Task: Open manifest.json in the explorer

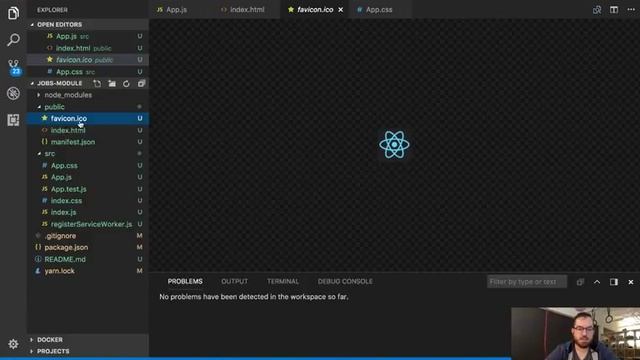Action: coord(88,142)
